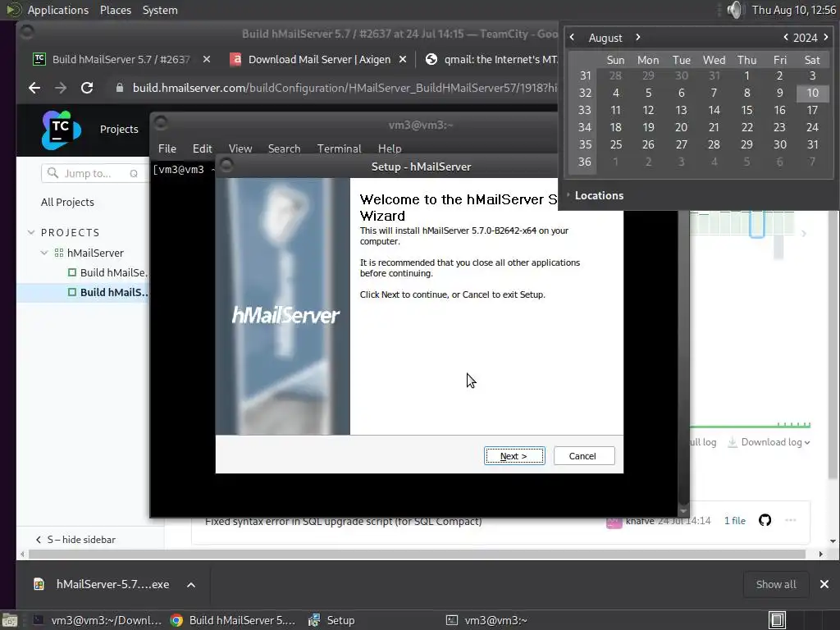The image size is (840, 630).
Task: Close the Build hMailServer 5.7 tab
Action: click(206, 59)
